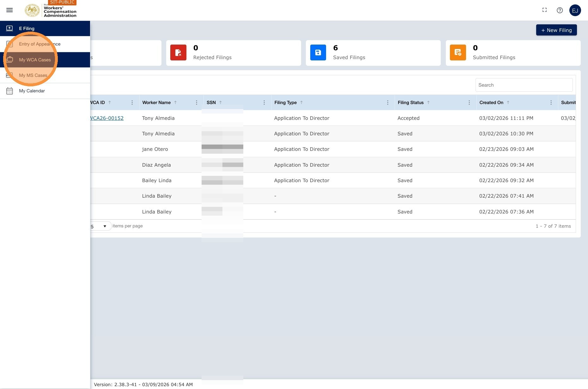Expand the items per page dropdown
Image resolution: width=588 pixels, height=389 pixels.
click(100, 226)
